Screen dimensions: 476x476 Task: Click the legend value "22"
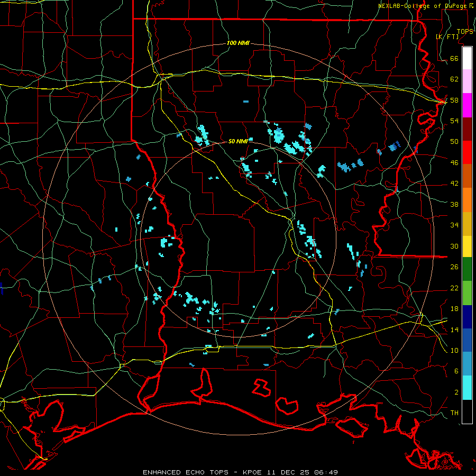[x=454, y=288]
